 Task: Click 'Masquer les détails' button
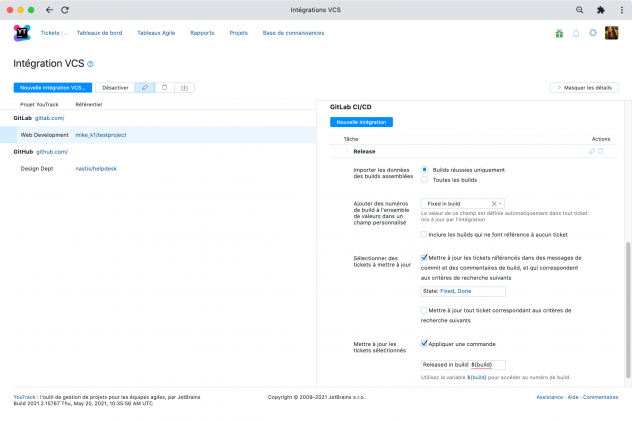pos(583,87)
